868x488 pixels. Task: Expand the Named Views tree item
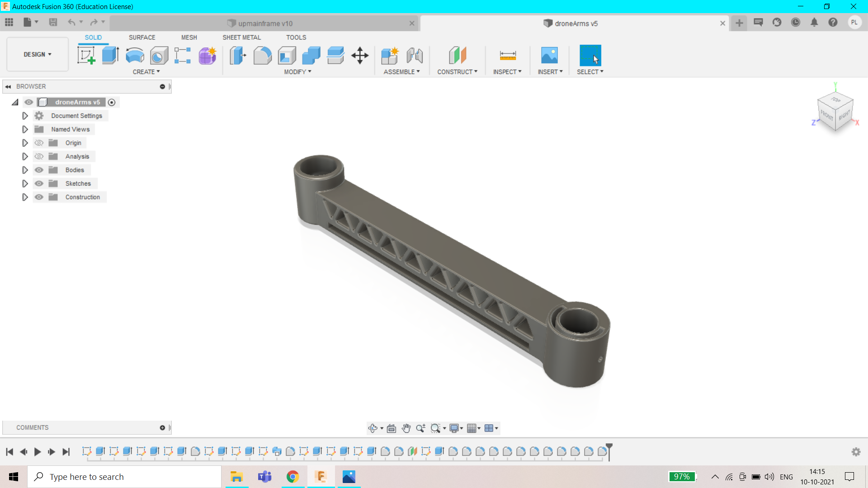coord(25,129)
